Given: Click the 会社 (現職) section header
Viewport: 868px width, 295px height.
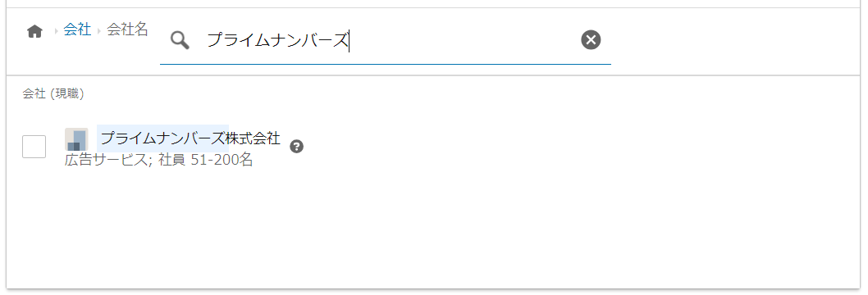Looking at the screenshot, I should click(x=53, y=94).
